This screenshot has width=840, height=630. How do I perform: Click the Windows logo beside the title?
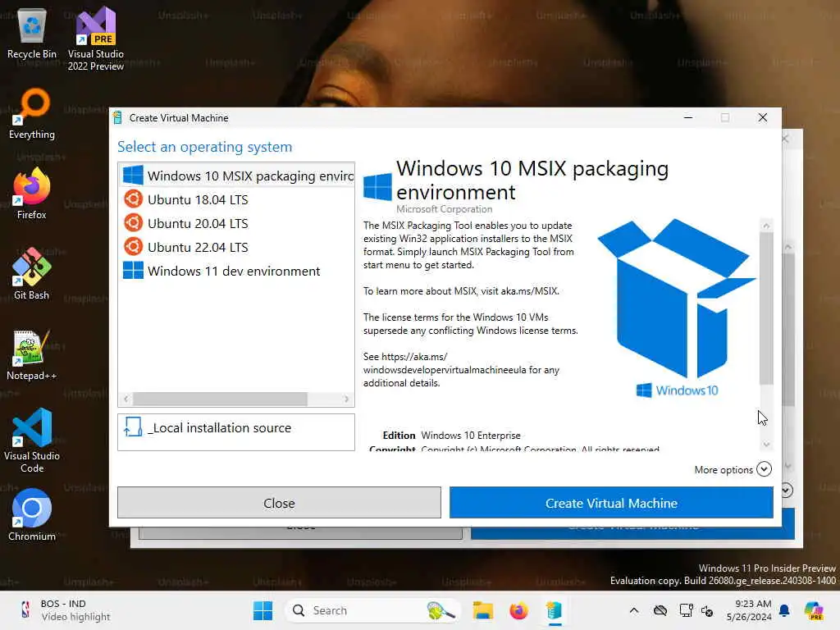click(377, 186)
